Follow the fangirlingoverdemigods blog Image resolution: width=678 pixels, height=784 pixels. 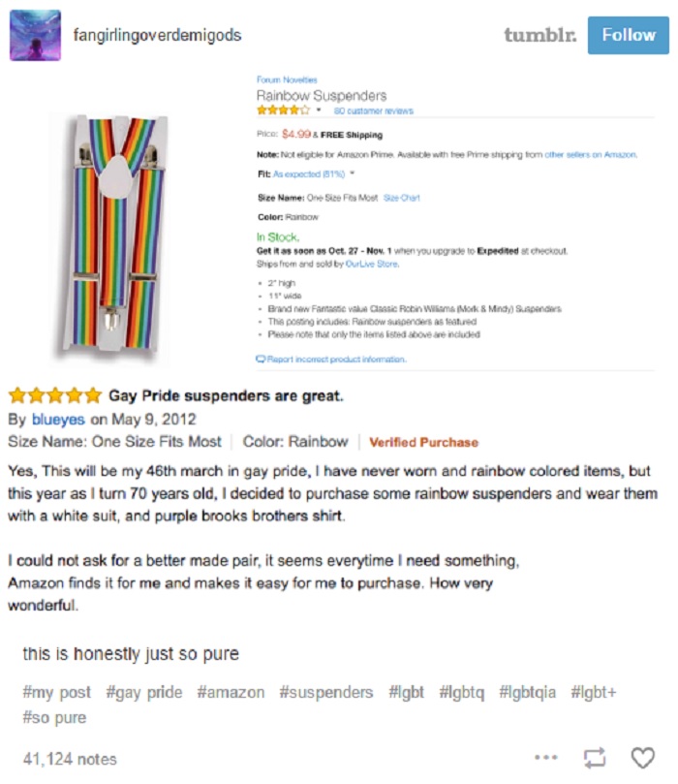628,35
